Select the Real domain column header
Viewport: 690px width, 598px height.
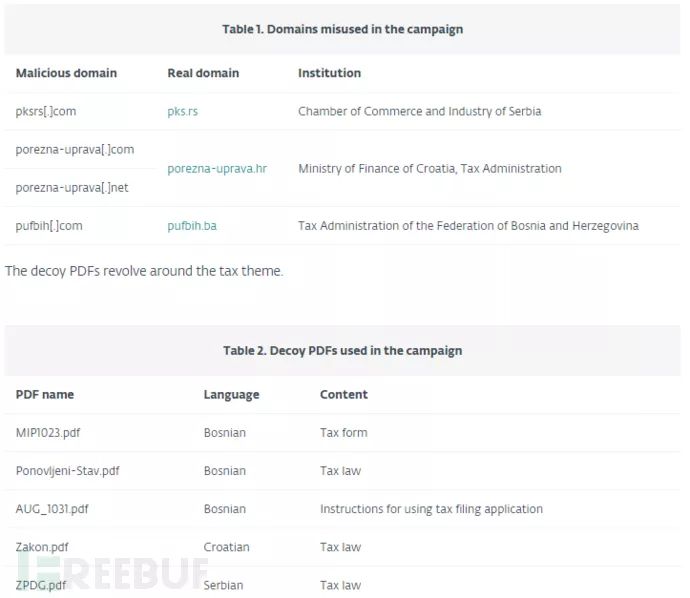(204, 73)
